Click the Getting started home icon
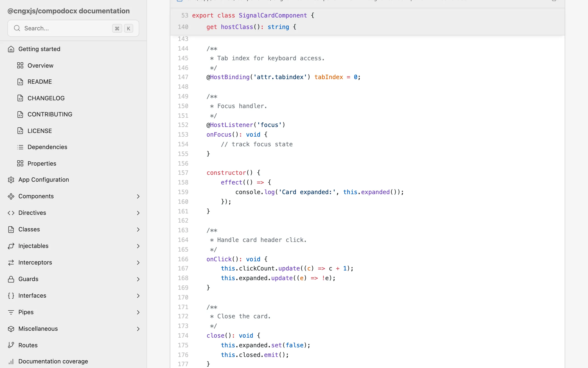Screen dimensions: 588x368 pyautogui.click(x=11, y=49)
